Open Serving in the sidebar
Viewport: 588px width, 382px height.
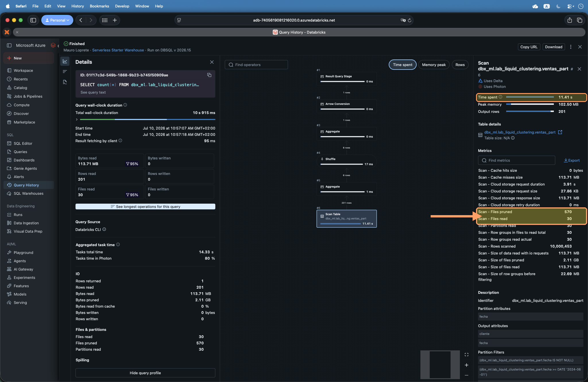point(20,302)
